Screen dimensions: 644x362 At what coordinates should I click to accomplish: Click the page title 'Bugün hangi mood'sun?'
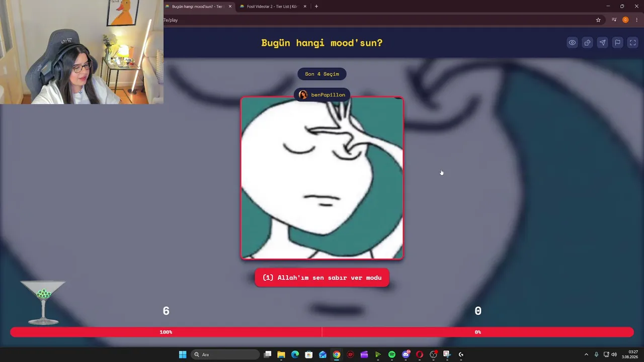tap(322, 43)
